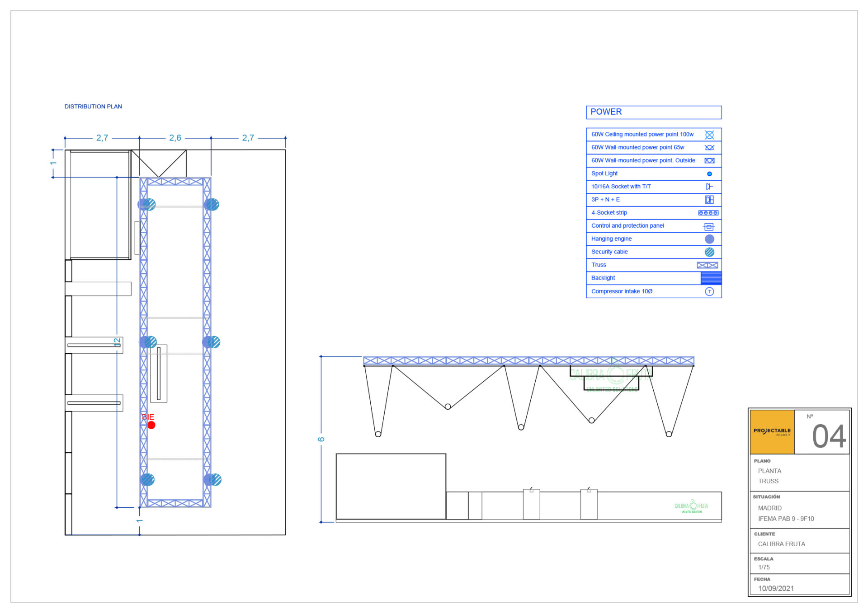Click the blue Backlight color swatch
Viewport: 868px width, 613px height.
pos(710,278)
